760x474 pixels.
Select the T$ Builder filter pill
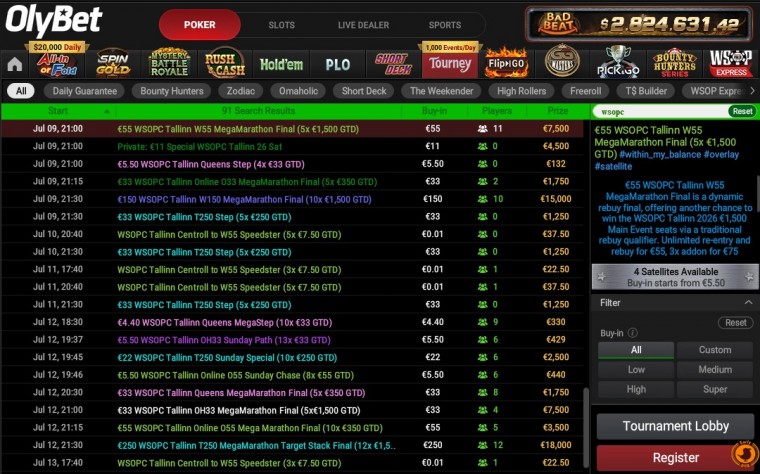click(646, 91)
